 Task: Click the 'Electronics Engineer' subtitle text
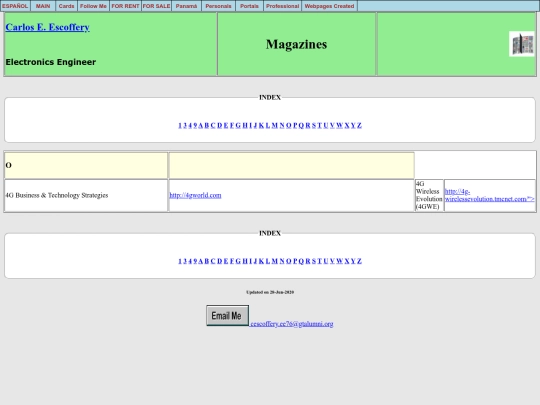click(x=51, y=62)
